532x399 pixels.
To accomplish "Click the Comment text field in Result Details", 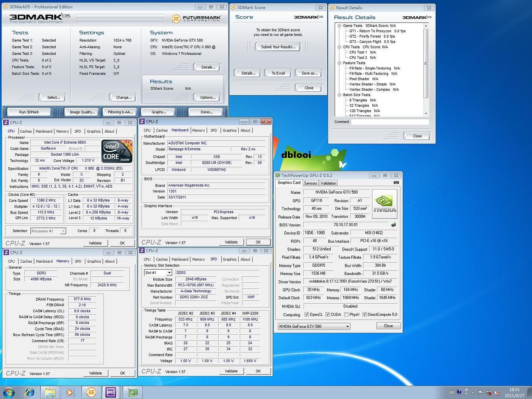I will (389, 122).
